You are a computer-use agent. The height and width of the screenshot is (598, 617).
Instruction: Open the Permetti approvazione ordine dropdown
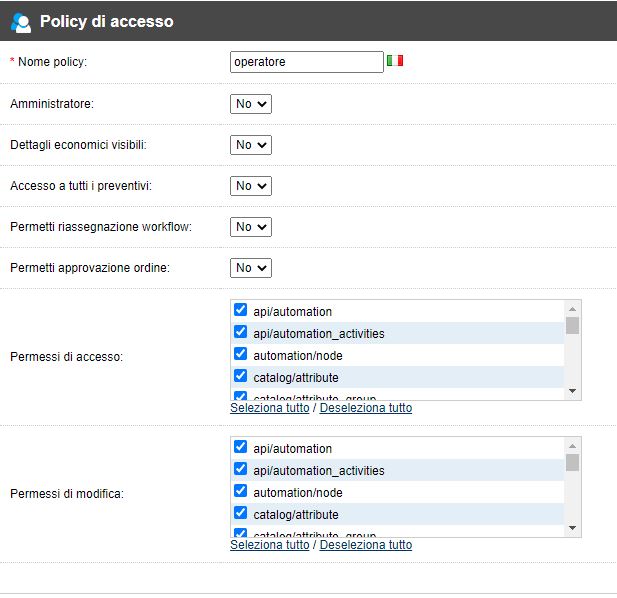click(x=251, y=268)
